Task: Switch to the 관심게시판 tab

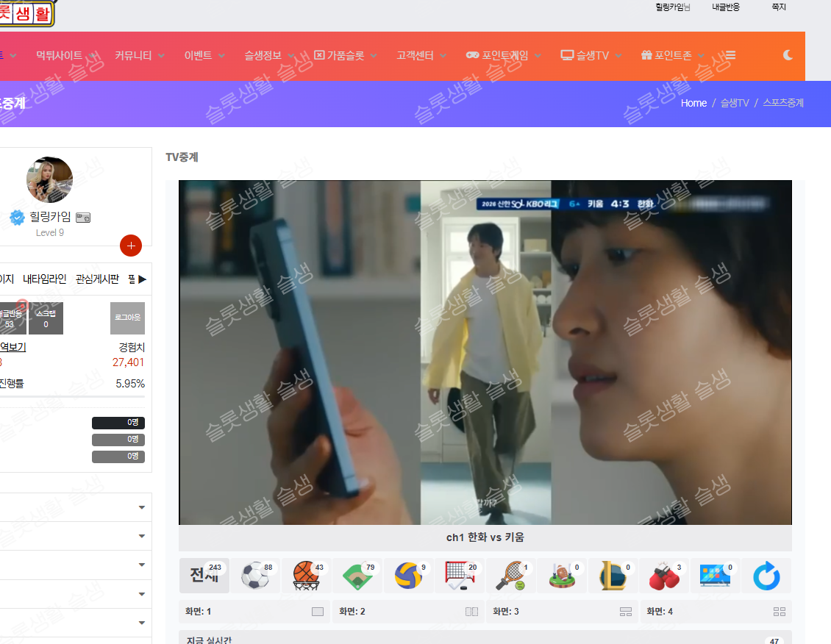Action: [x=97, y=279]
